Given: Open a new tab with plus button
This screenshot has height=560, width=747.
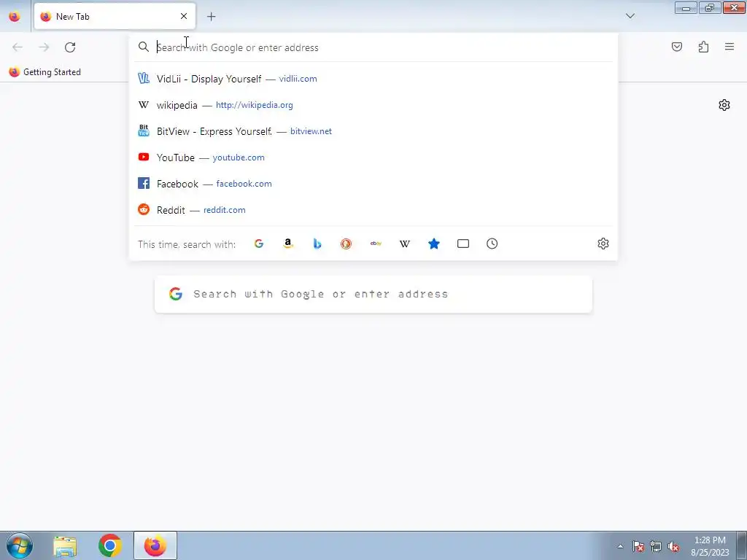Looking at the screenshot, I should tap(211, 17).
